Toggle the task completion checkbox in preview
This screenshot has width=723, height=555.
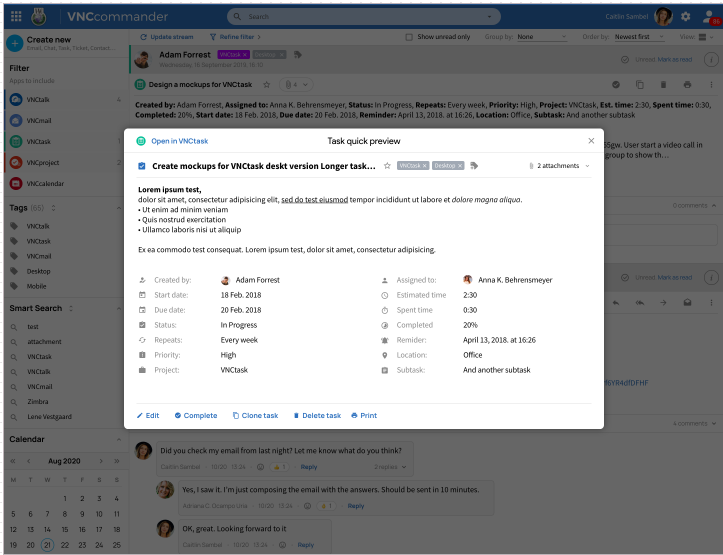142,165
